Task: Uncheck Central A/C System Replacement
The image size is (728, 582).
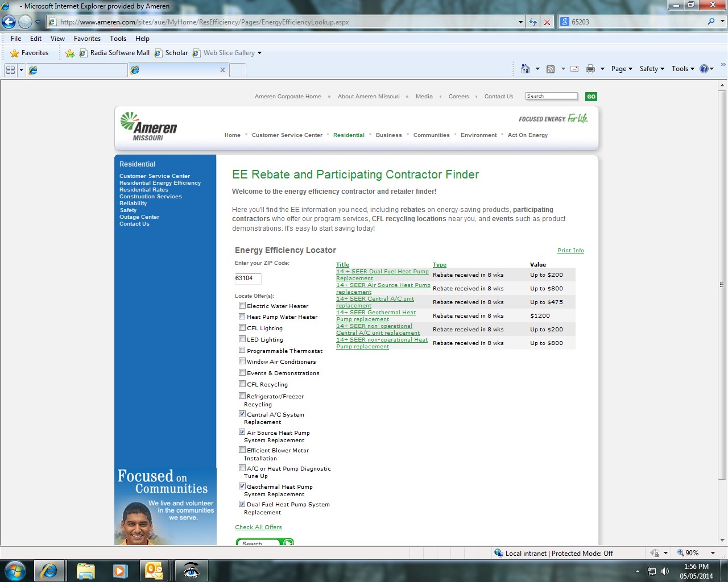Action: (x=242, y=414)
